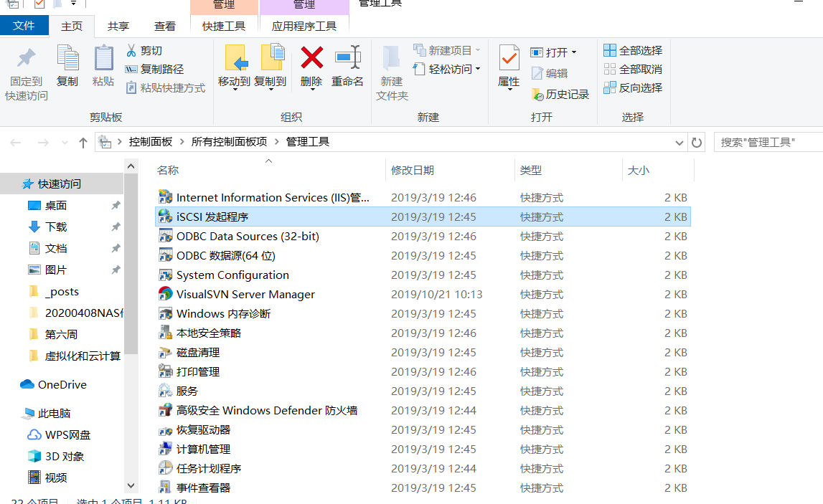Open the Open (打开) dropdown arrow
This screenshot has width=823, height=504.
coord(574,52)
